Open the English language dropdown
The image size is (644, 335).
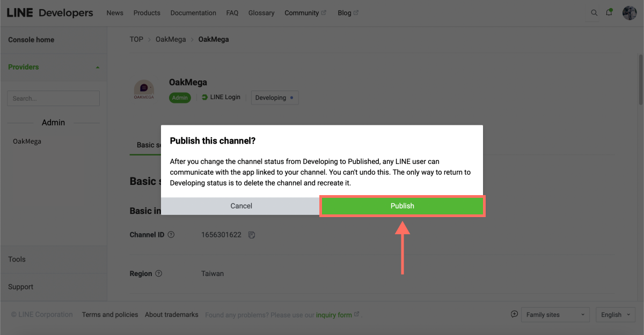click(615, 315)
